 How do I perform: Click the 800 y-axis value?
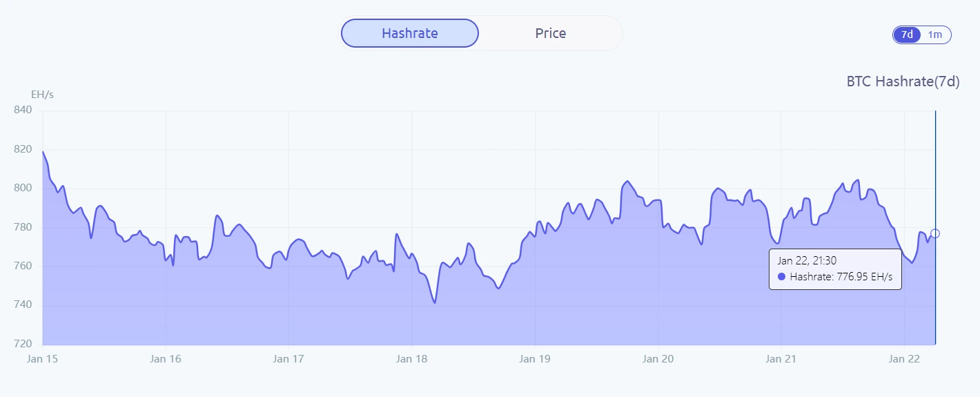23,188
